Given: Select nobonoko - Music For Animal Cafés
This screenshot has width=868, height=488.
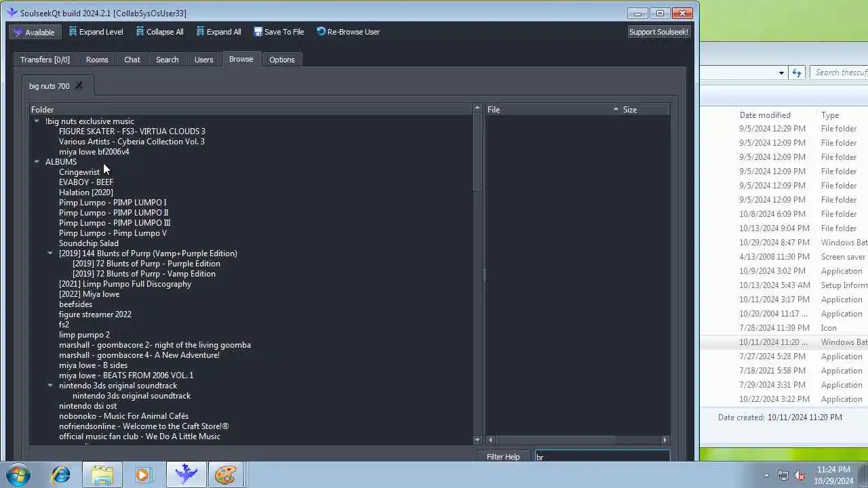Looking at the screenshot, I should (123, 416).
